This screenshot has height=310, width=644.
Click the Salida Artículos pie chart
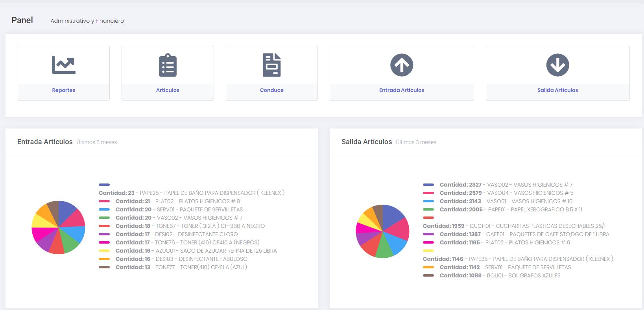[382, 231]
